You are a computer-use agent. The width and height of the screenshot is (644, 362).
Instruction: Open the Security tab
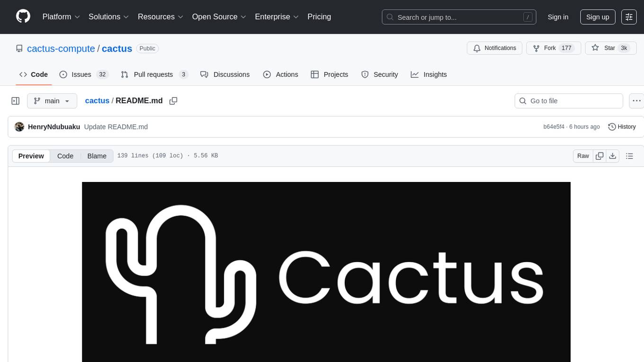click(380, 74)
